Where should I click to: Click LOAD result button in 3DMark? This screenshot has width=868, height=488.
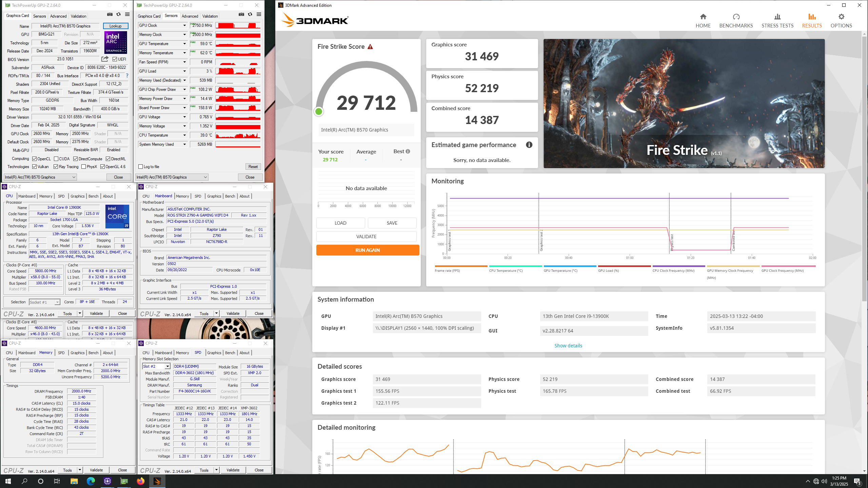click(340, 223)
